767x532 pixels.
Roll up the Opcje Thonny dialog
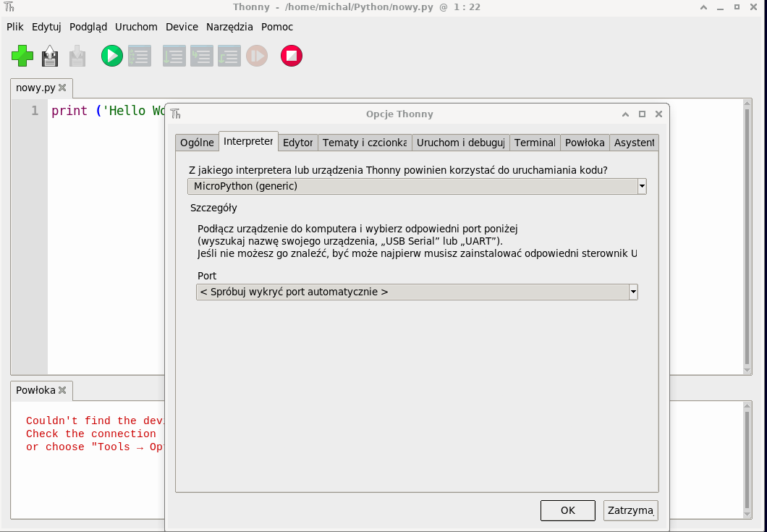pos(625,114)
